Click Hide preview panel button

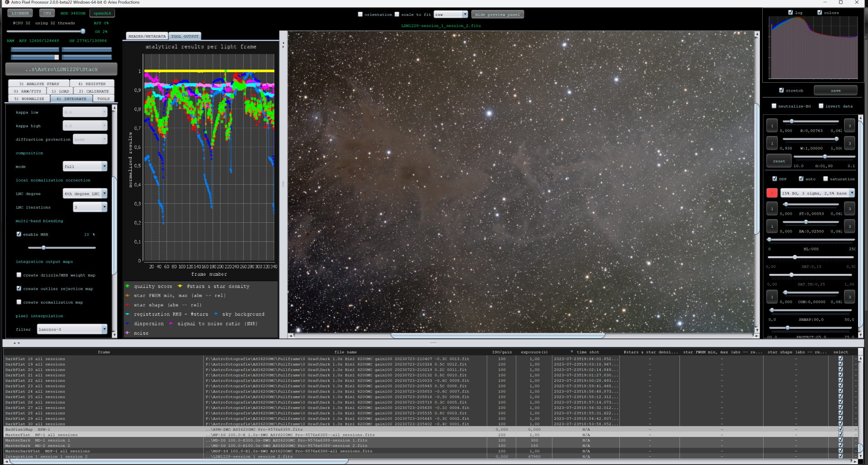[497, 14]
